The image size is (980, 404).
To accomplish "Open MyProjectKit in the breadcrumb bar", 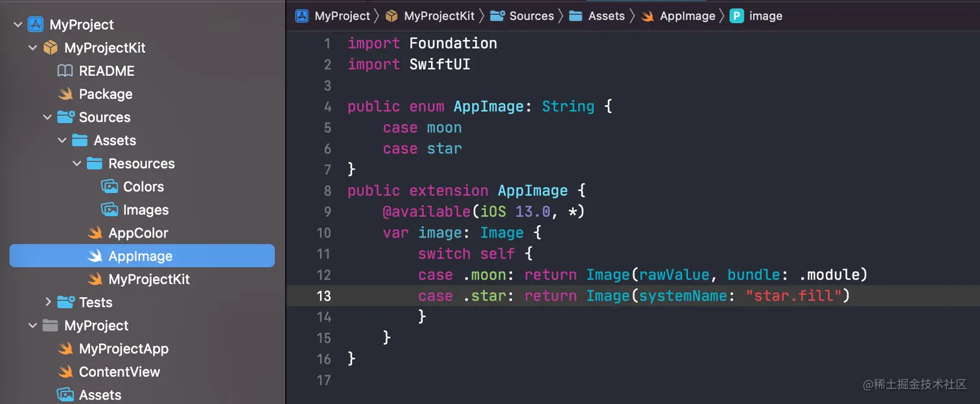I will [439, 16].
